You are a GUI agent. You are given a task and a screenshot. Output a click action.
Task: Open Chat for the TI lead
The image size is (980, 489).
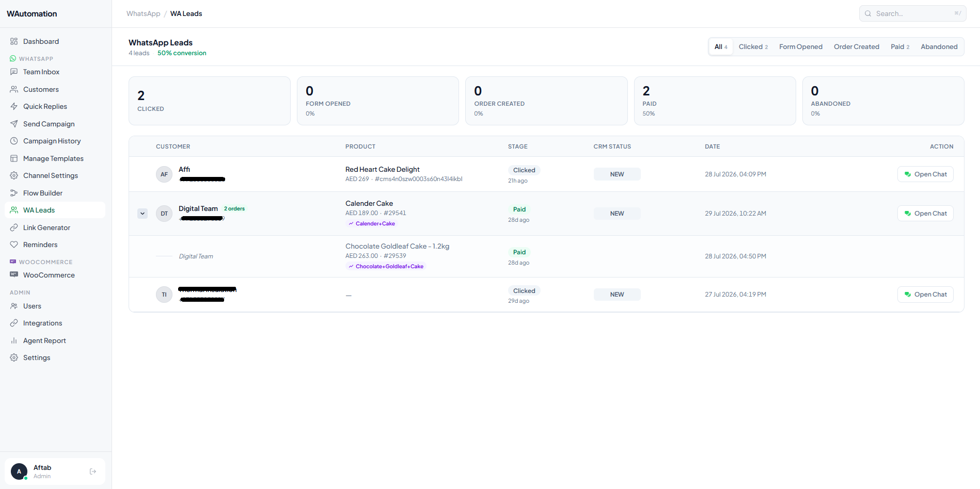[x=925, y=295]
